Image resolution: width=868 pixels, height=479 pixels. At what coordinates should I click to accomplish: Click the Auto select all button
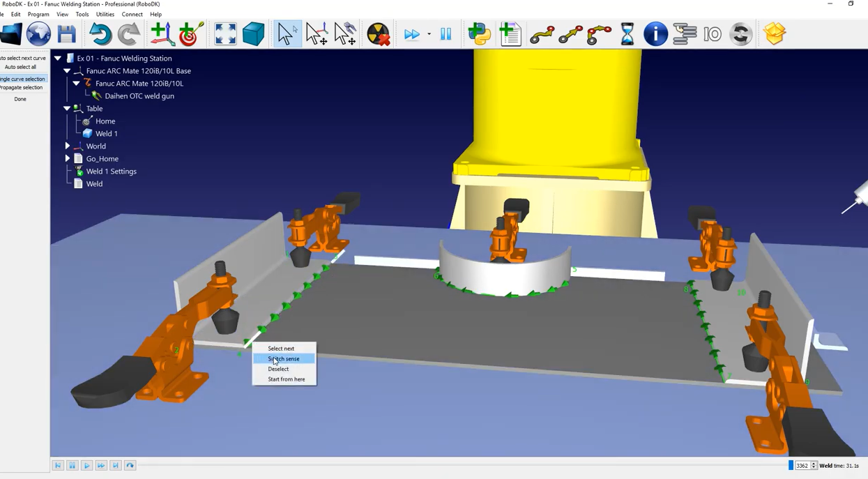point(20,67)
